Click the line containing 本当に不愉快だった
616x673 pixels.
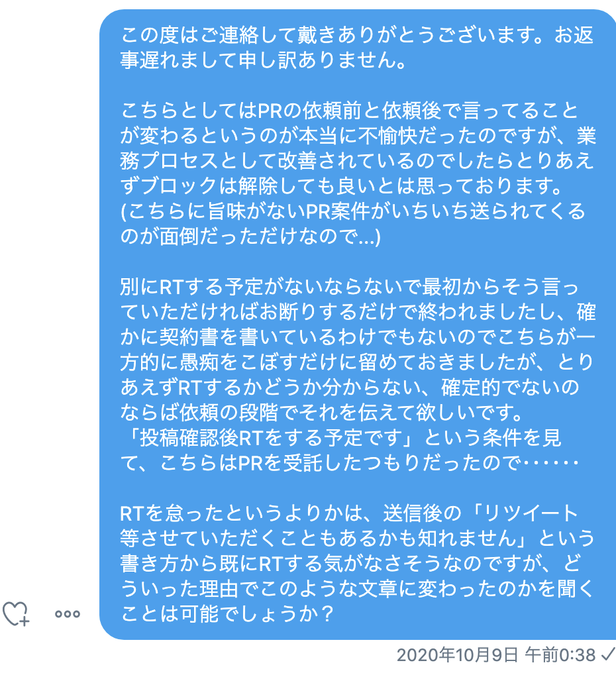[358, 135]
